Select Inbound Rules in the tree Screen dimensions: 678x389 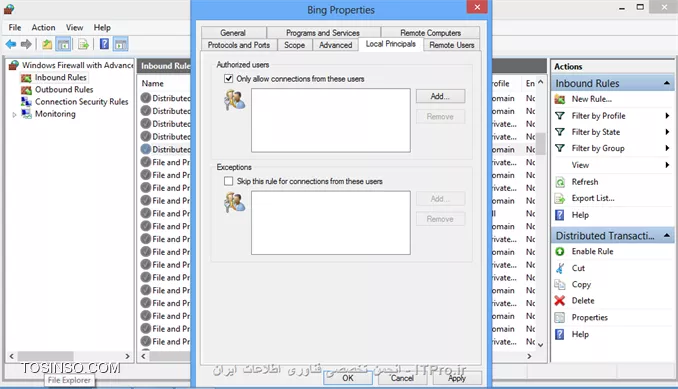point(61,77)
